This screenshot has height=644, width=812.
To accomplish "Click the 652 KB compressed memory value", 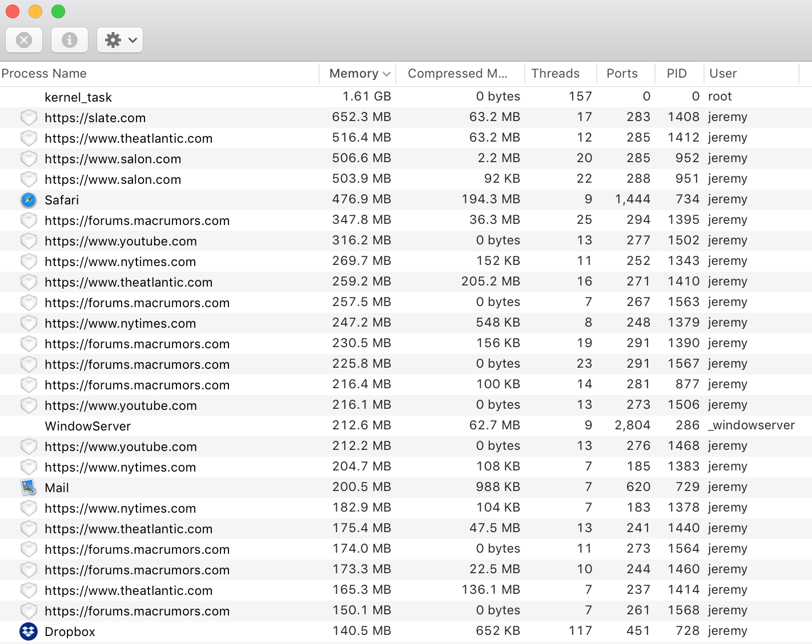I will (x=498, y=630).
